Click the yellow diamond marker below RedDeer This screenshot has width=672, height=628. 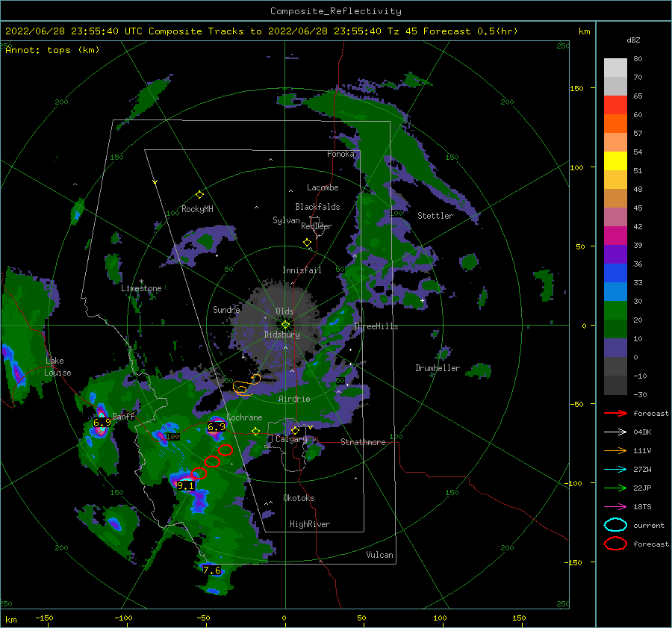308,243
